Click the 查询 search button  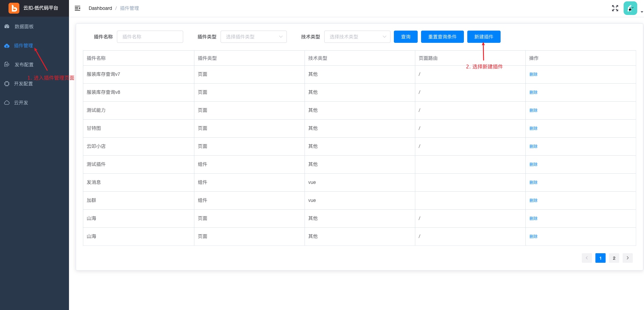405,37
